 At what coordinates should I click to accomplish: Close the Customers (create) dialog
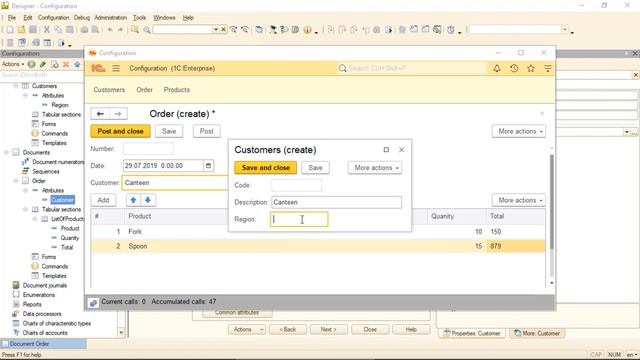point(402,150)
